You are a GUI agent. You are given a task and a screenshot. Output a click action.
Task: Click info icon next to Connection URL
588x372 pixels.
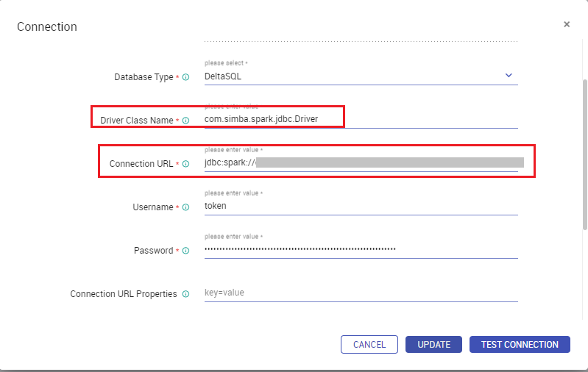[x=185, y=164]
